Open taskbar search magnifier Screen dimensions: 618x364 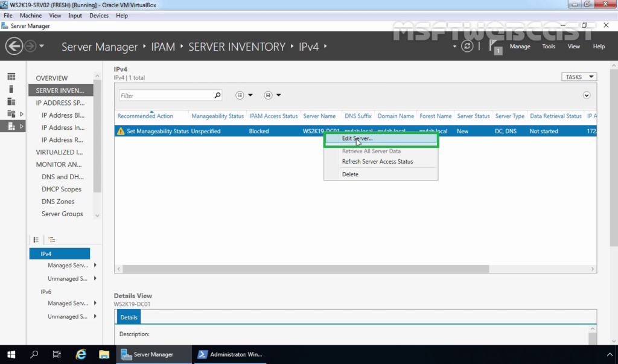34,354
